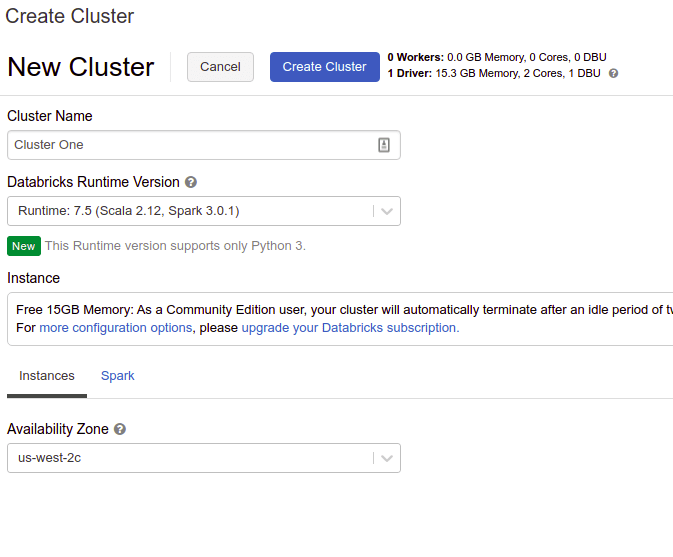Click the Cluster Name label
This screenshot has width=673, height=557.
50,116
